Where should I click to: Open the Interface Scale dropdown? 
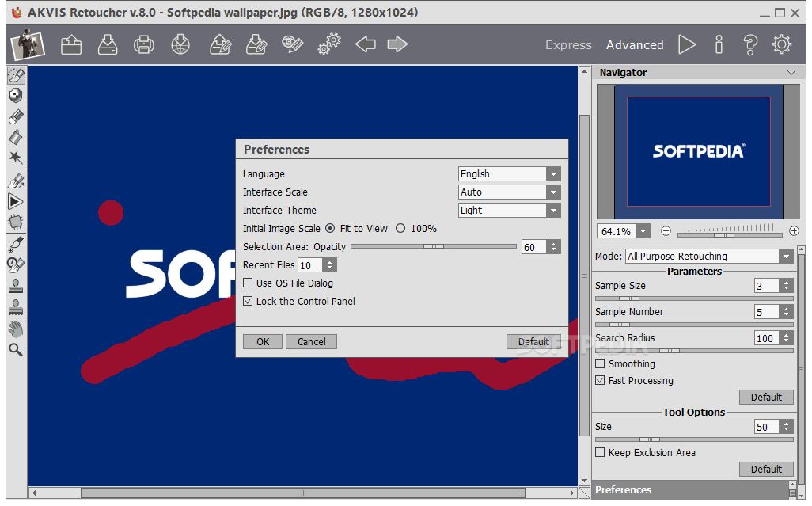point(510,192)
